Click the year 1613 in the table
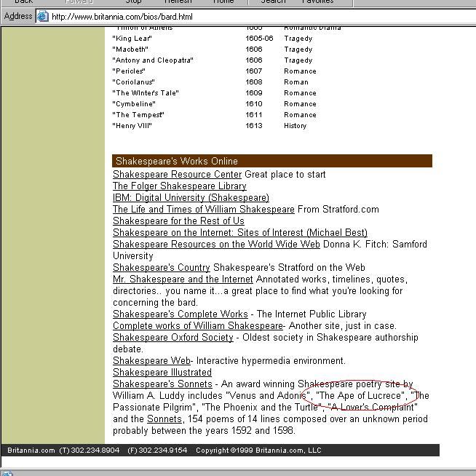The height and width of the screenshot is (476, 476). coord(254,126)
